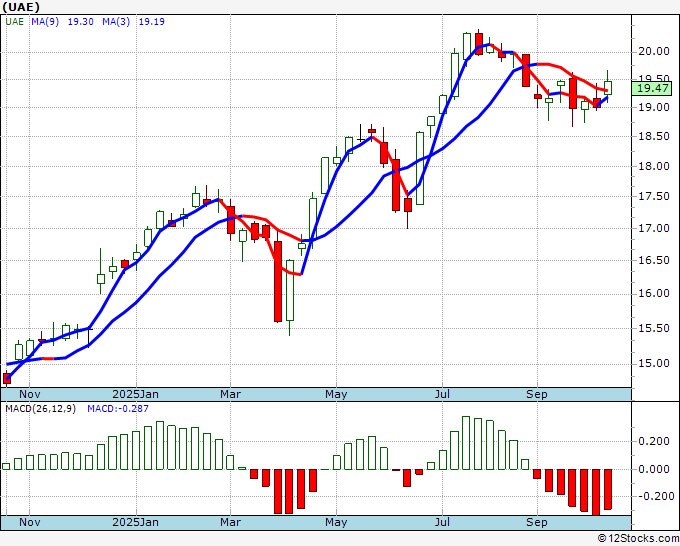
Task: Click Nov on the price chart time axis
Action: pyautogui.click(x=29, y=394)
